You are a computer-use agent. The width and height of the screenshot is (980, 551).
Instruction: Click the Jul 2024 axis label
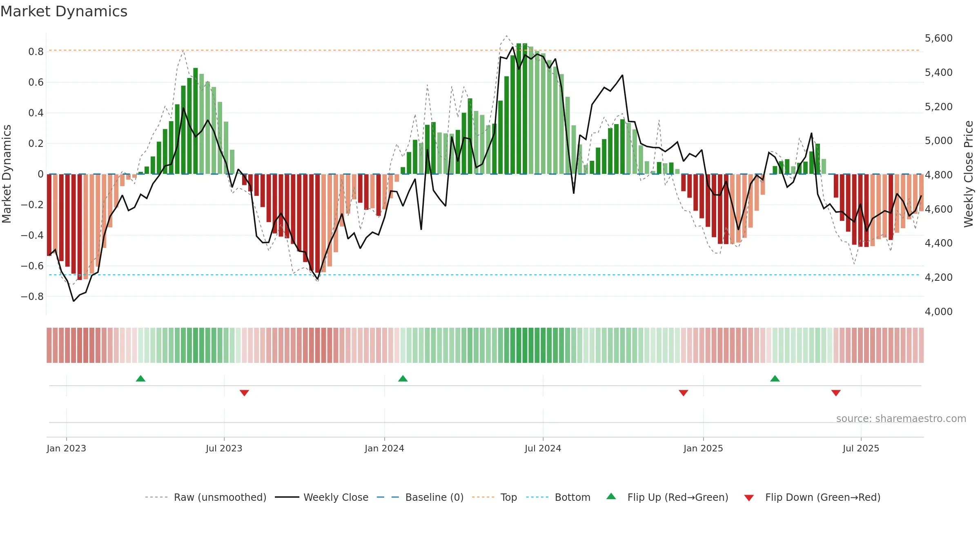[x=543, y=448]
